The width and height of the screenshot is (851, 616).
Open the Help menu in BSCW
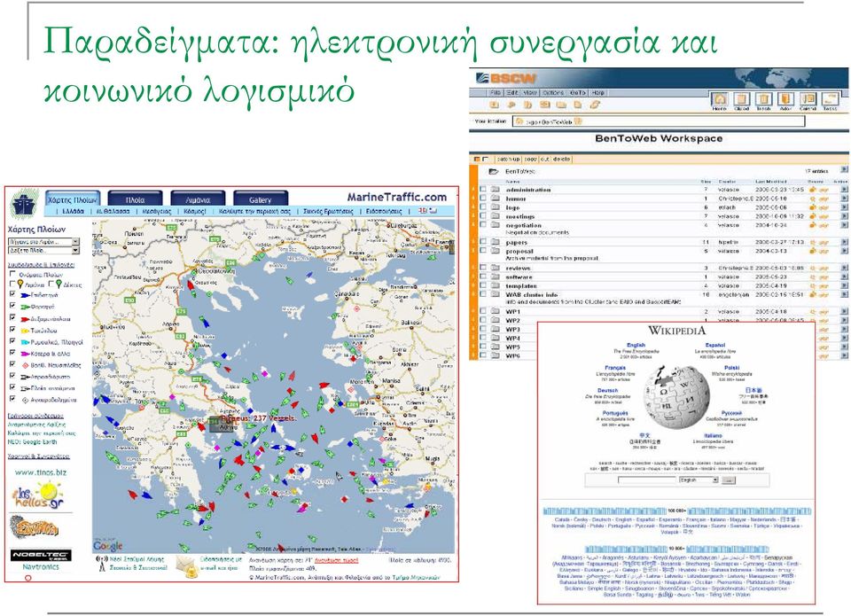coord(597,93)
